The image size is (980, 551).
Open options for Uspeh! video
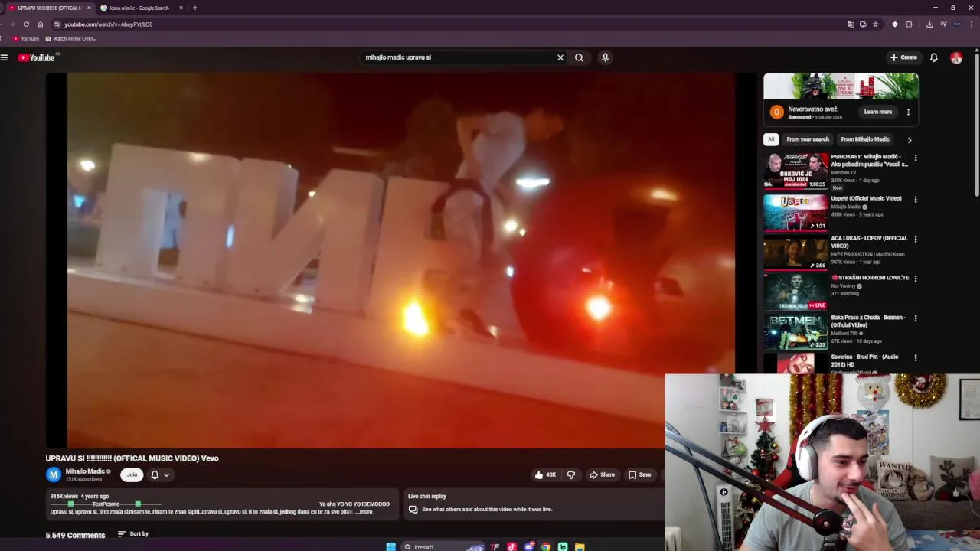[916, 199]
